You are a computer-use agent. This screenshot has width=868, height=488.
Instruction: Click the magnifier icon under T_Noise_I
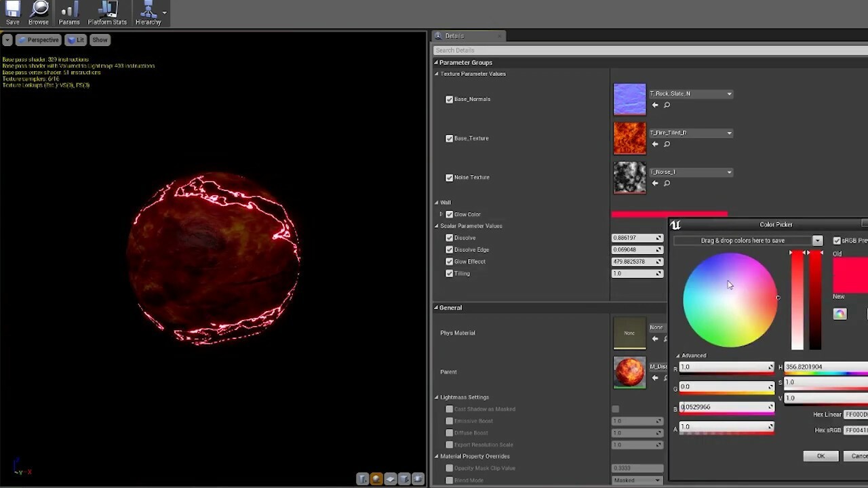pyautogui.click(x=666, y=183)
